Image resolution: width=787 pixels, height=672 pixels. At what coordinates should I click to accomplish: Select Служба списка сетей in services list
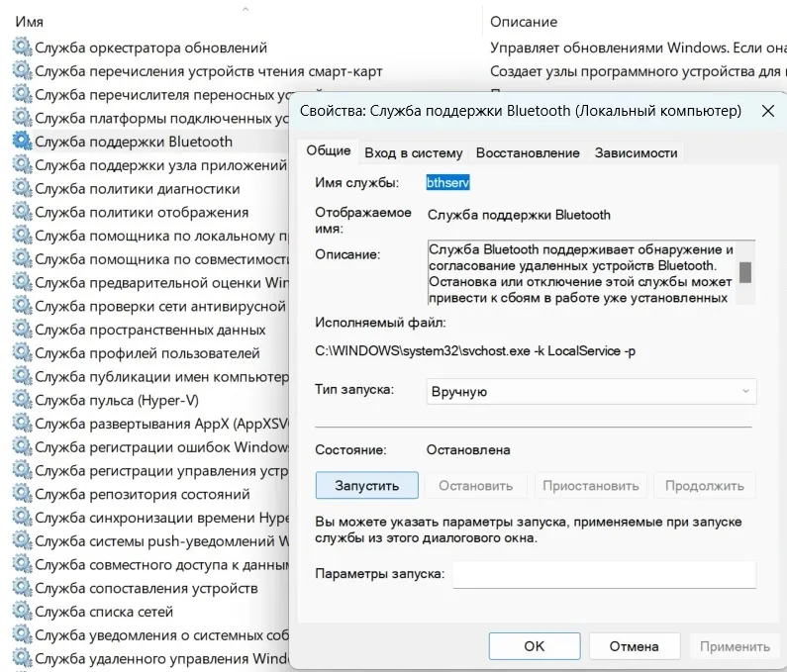pyautogui.click(x=104, y=612)
